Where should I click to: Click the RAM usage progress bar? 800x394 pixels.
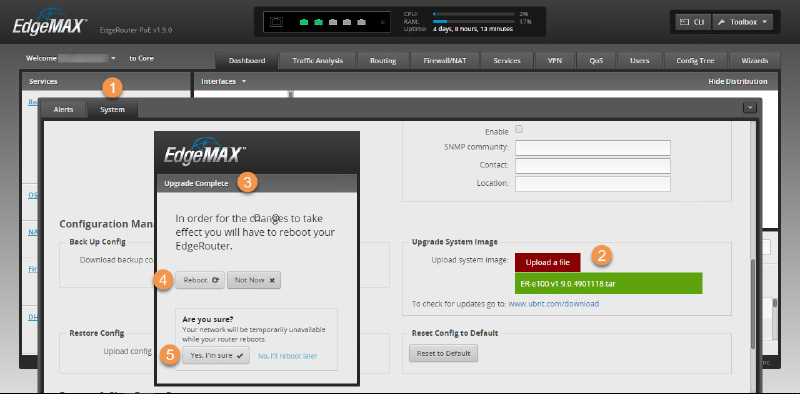pyautogui.click(x=473, y=22)
